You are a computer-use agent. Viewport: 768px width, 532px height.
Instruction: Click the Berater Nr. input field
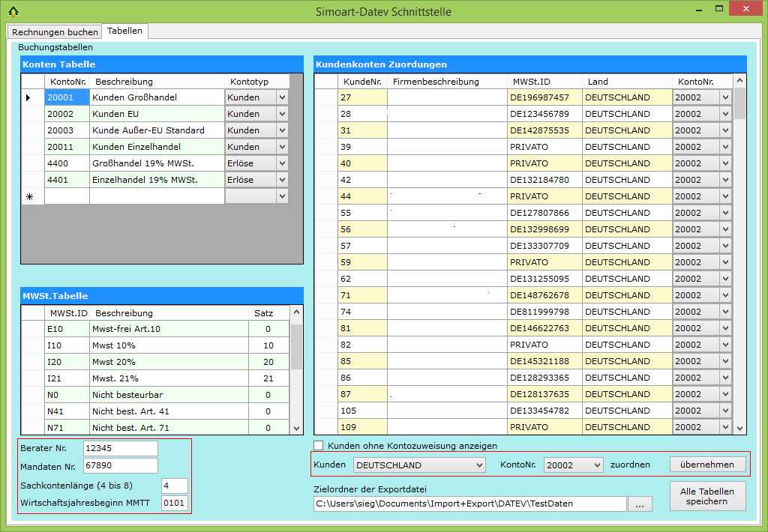pos(120,448)
